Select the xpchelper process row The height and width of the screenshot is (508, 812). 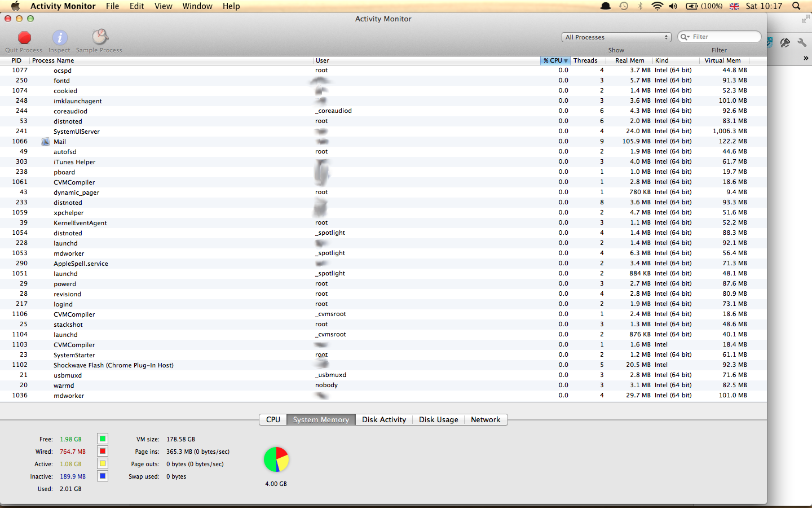[x=383, y=213]
